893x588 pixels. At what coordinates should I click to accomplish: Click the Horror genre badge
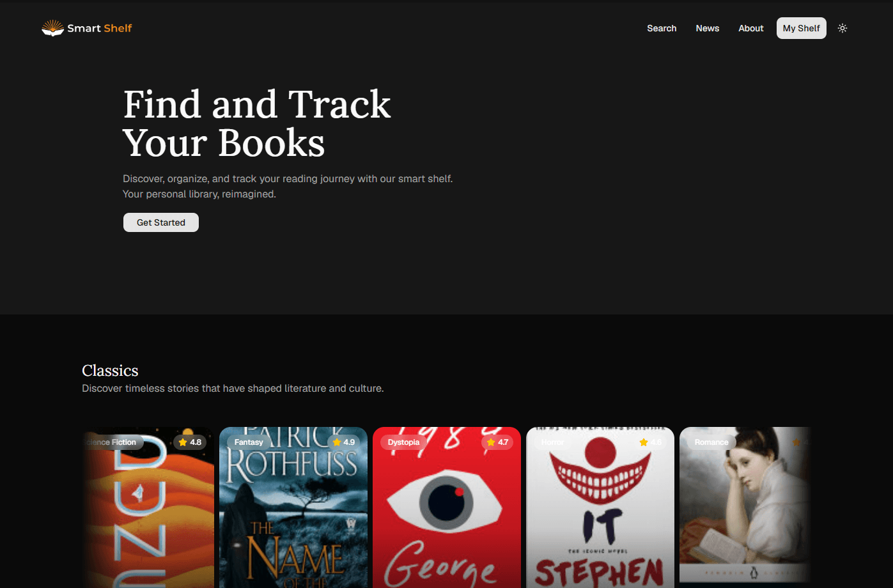coord(553,442)
